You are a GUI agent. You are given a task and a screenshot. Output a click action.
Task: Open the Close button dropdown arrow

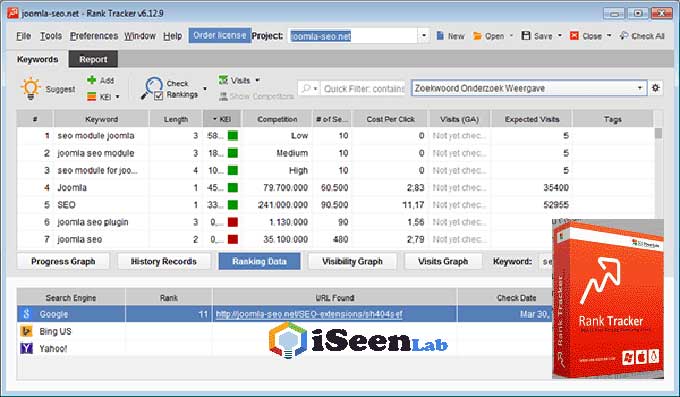[609, 36]
